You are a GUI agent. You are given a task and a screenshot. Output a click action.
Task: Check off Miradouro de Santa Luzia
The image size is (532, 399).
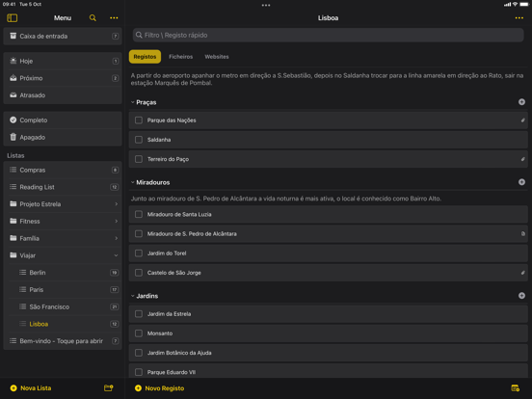139,214
